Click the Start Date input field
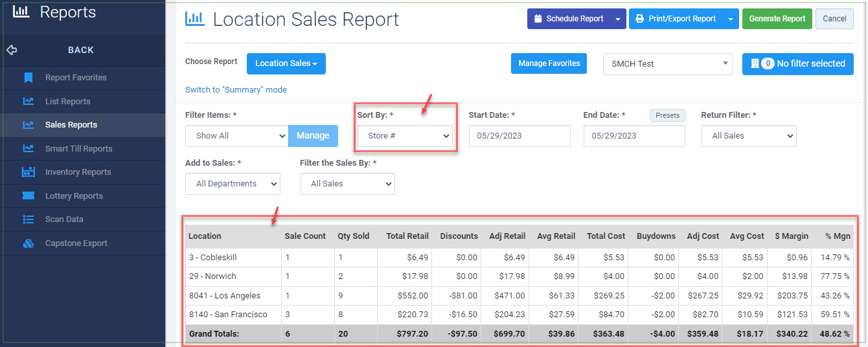The height and width of the screenshot is (347, 868). (519, 136)
